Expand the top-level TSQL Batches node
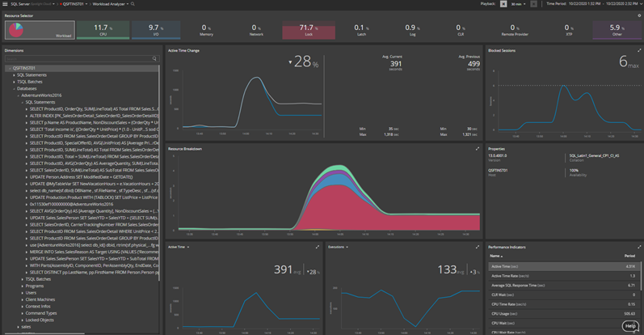The width and height of the screenshot is (644, 335). click(x=14, y=82)
